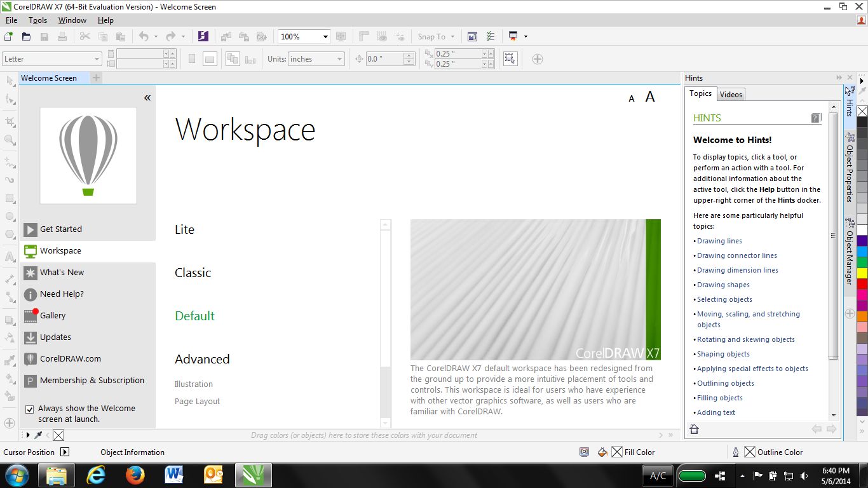868x488 pixels.
Task: Launch Internet Explorer from the taskbar
Action: point(96,475)
